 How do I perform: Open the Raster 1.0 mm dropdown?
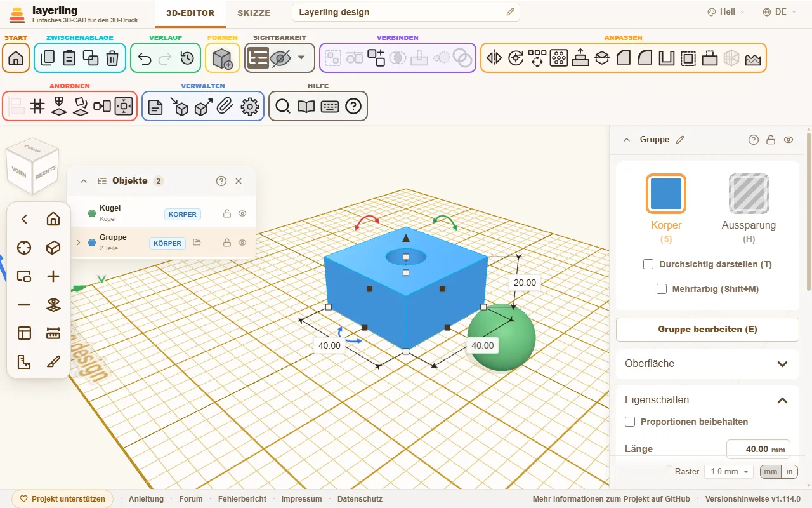(729, 472)
